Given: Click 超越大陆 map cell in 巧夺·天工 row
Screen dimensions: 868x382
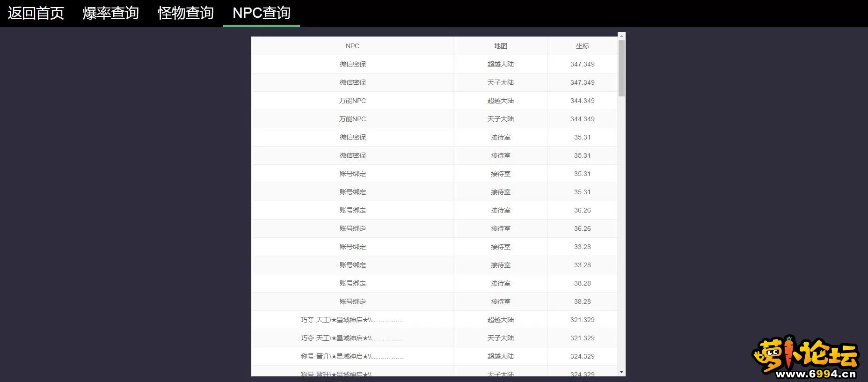Looking at the screenshot, I should pyautogui.click(x=501, y=320).
